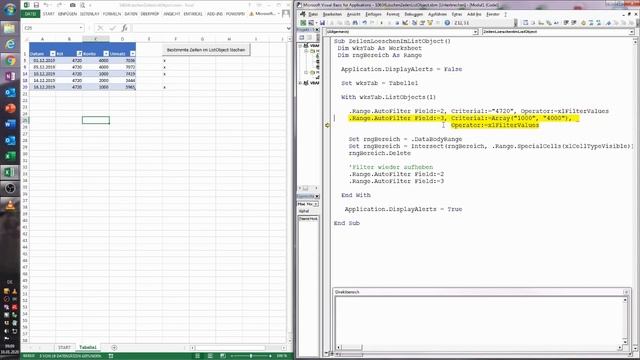Image resolution: width=640 pixels, height=360 pixels.
Task: Click the new sheet plus button
Action: 114,347
